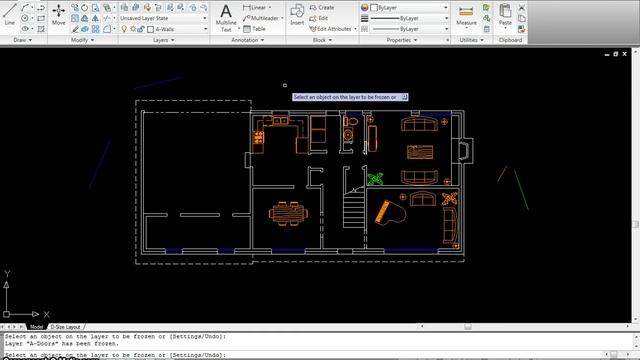Image resolution: width=640 pixels, height=360 pixels.
Task: Click the color wheel icon in Properties
Action: pyautogui.click(x=364, y=7)
